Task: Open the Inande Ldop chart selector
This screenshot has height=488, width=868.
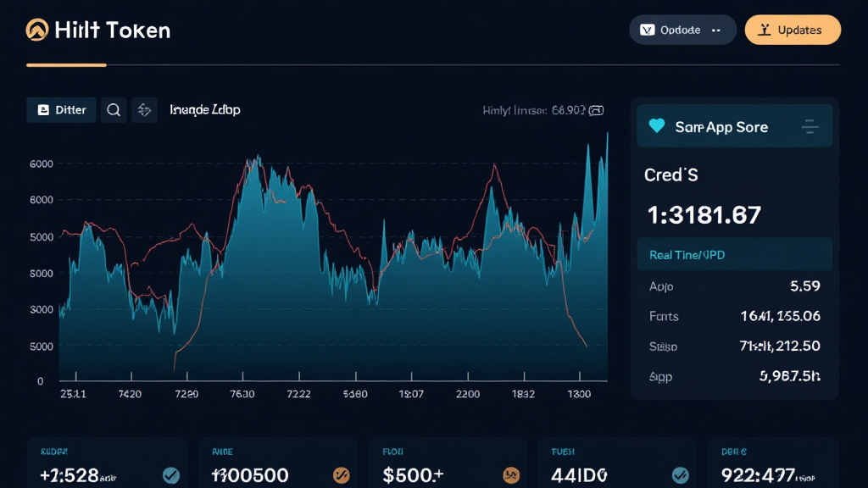Action: [205, 110]
